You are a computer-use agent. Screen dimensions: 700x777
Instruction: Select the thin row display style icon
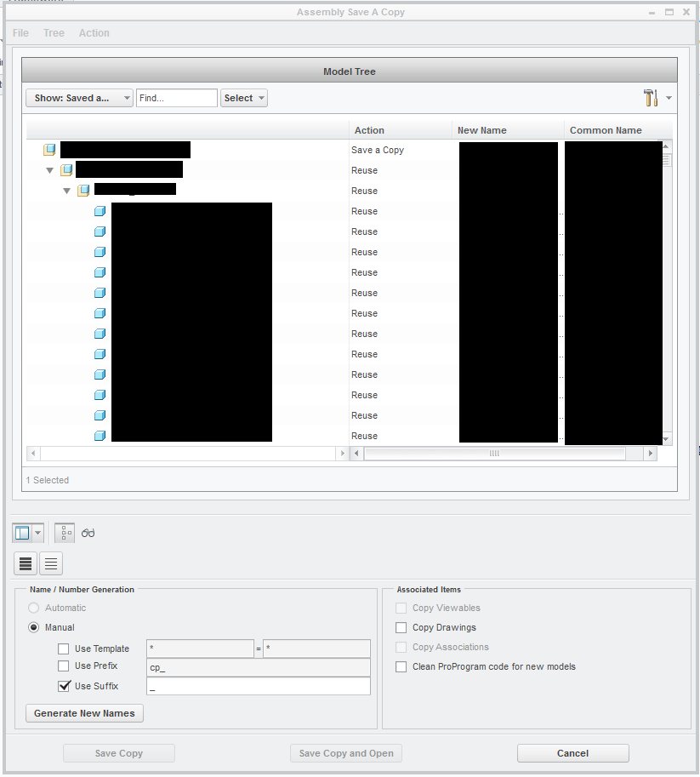50,563
